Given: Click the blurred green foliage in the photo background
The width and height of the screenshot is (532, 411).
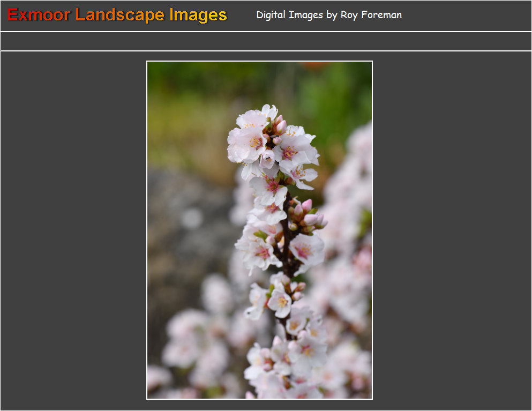Looking at the screenshot, I should 332,102.
